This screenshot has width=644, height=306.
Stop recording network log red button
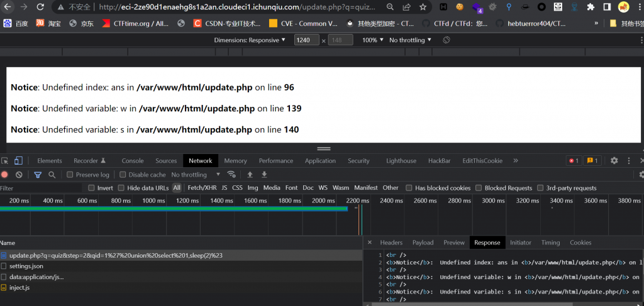5,175
